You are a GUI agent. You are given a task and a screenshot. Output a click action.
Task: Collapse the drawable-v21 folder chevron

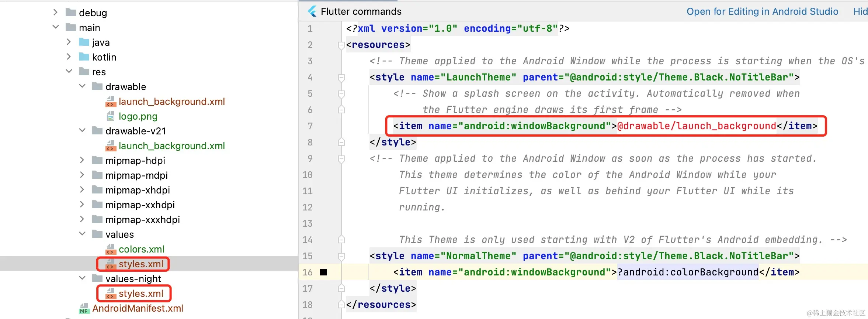[82, 130]
